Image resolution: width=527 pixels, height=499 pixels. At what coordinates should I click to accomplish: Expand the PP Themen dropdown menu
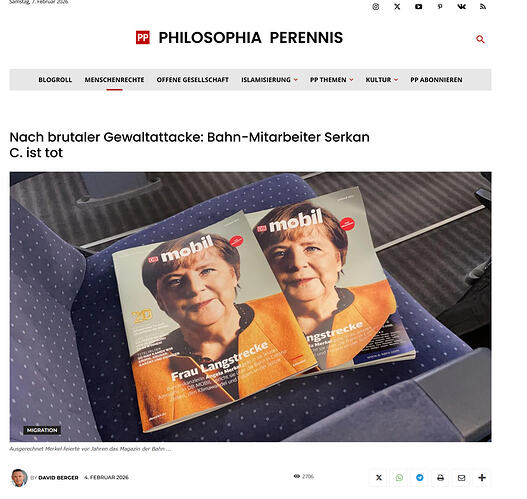pos(332,80)
